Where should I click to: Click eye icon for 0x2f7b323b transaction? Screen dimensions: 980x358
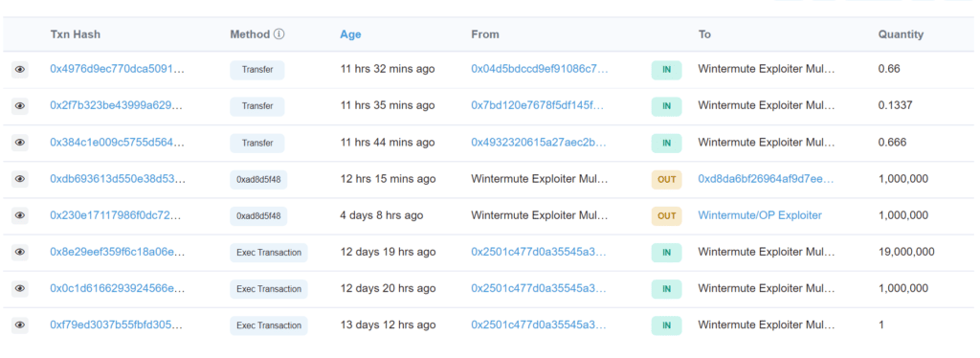pos(20,106)
